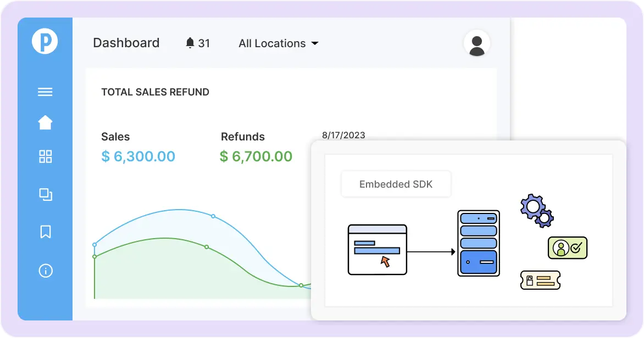
Task: Open the info icon at sidebar bottom
Action: [x=45, y=271]
